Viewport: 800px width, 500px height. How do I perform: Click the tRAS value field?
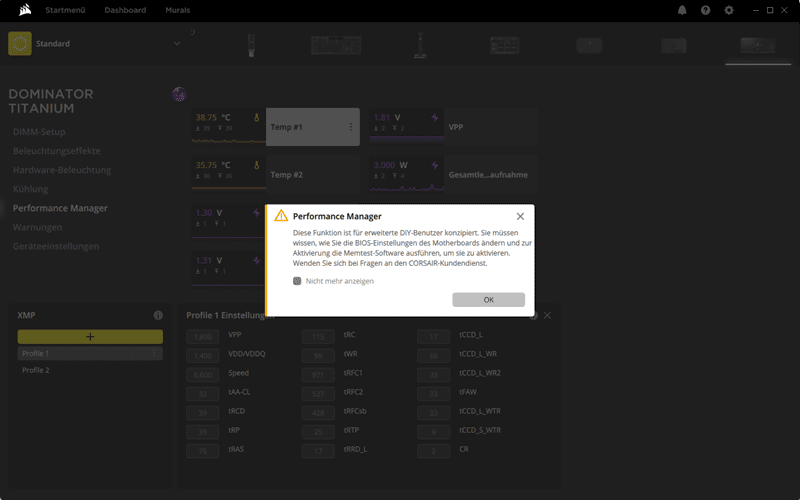(x=203, y=451)
